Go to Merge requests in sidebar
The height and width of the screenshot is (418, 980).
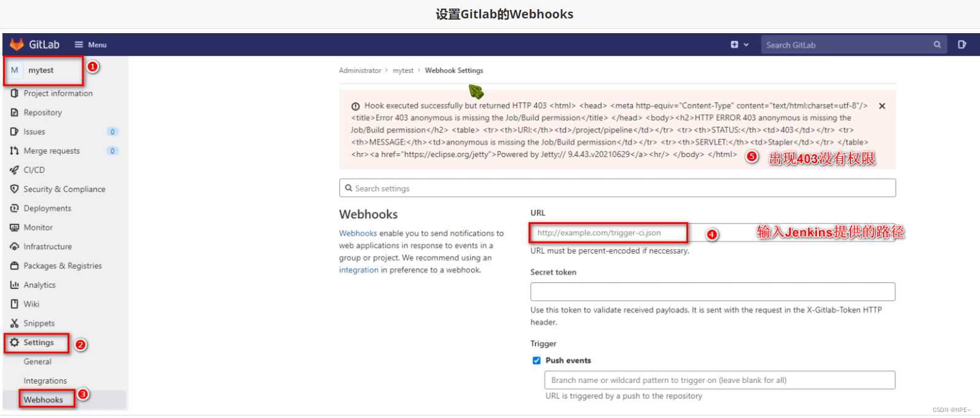pos(52,150)
